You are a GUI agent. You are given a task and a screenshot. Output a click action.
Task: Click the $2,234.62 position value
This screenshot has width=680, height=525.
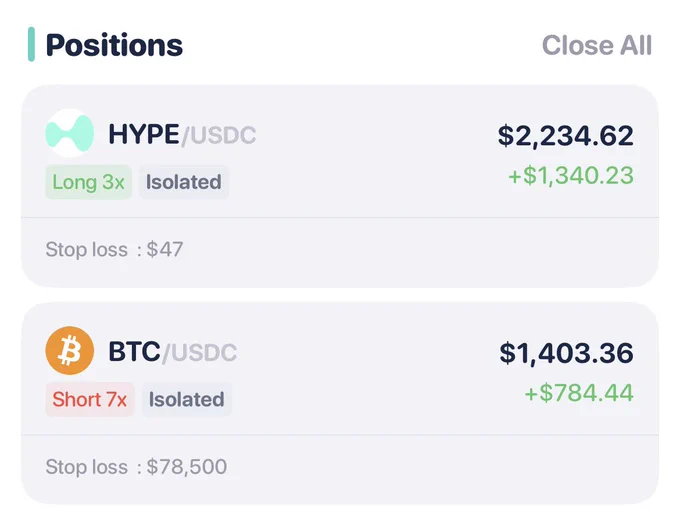coord(566,136)
